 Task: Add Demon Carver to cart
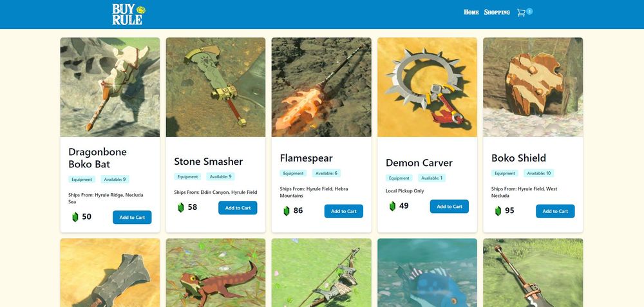pyautogui.click(x=450, y=207)
